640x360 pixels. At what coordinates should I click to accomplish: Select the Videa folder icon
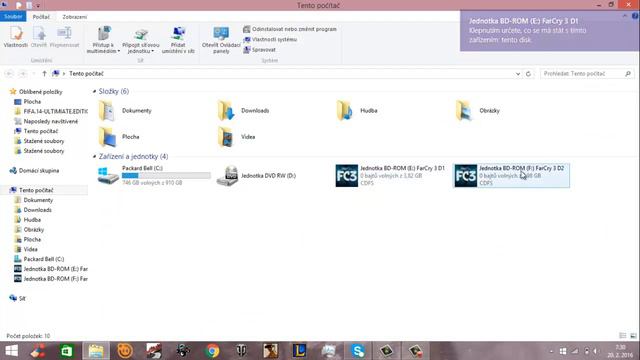(x=226, y=137)
